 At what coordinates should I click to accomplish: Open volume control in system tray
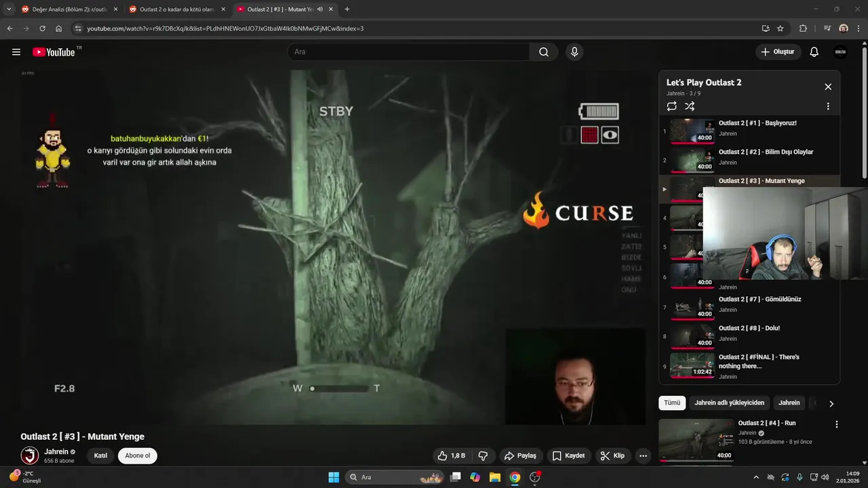[x=825, y=477]
